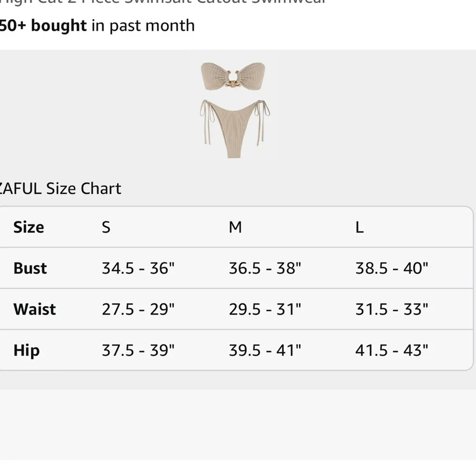Select the 38.5 - 40" bust measurement

(392, 268)
